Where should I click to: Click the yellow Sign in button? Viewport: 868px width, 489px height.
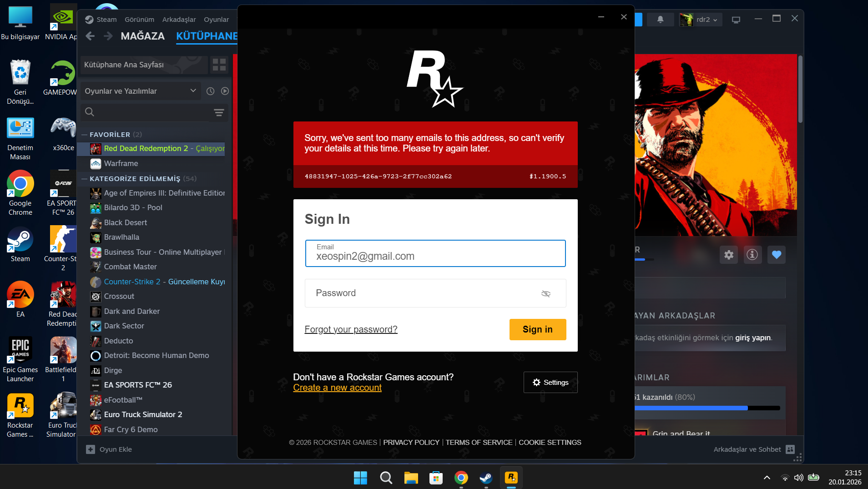(538, 329)
